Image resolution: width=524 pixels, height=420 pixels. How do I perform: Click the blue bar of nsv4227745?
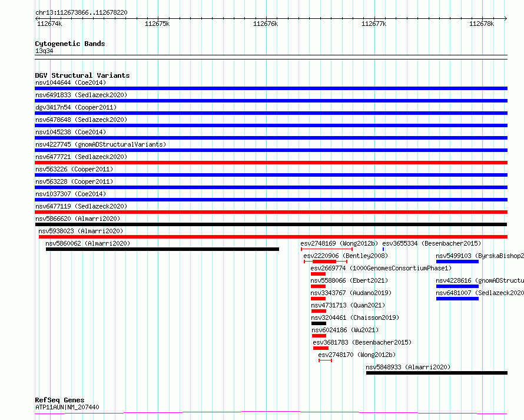click(271, 150)
